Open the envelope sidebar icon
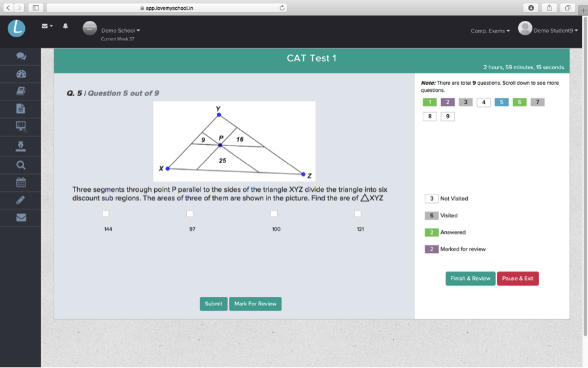This screenshot has height=368, width=588. point(21,217)
